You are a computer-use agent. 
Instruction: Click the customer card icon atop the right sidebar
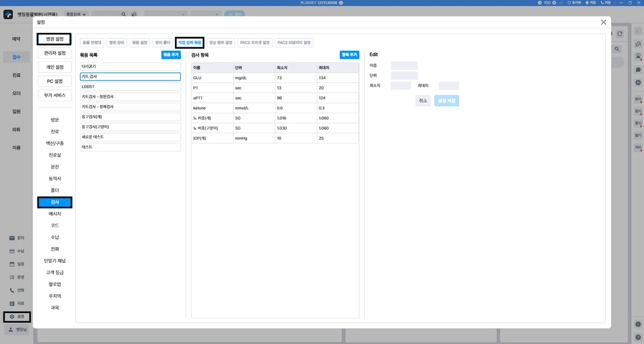click(x=638, y=31)
